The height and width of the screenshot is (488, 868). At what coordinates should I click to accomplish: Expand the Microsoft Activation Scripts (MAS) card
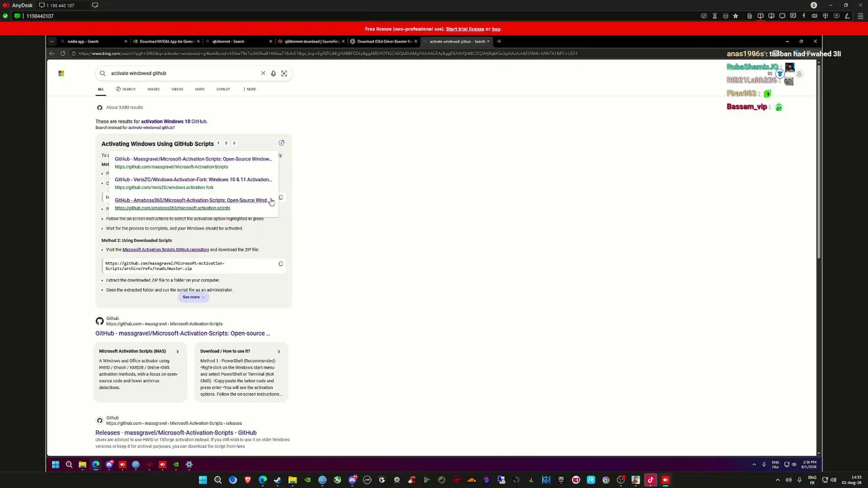point(178,351)
